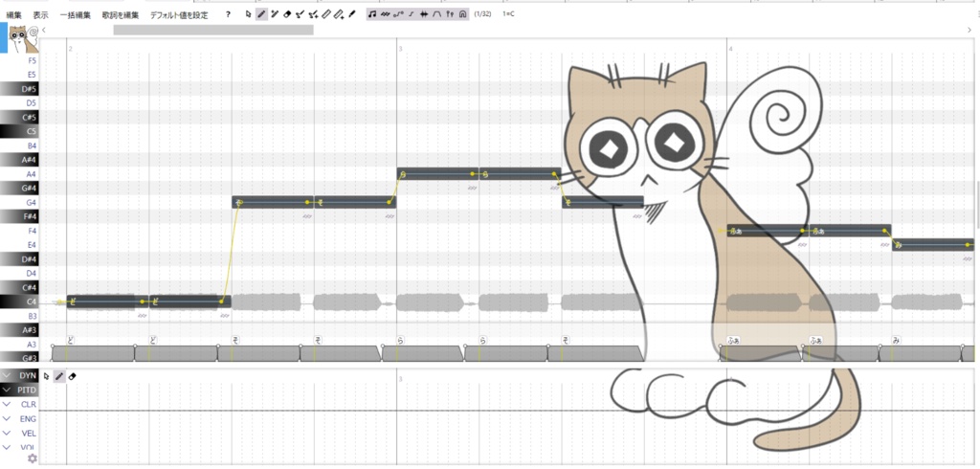Screen dimensions: 980x469
Task: Click the horizontal scrollbar thumb
Action: click(213, 30)
